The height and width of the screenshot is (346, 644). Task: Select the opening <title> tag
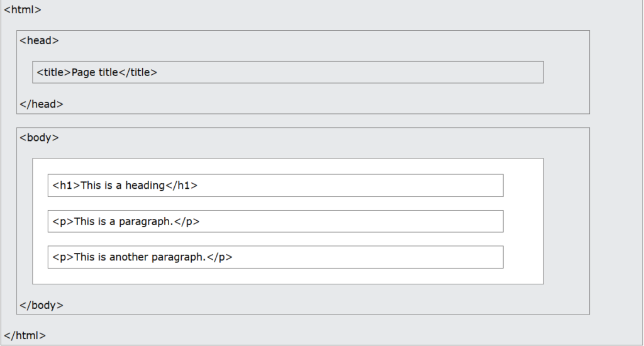tap(54, 72)
